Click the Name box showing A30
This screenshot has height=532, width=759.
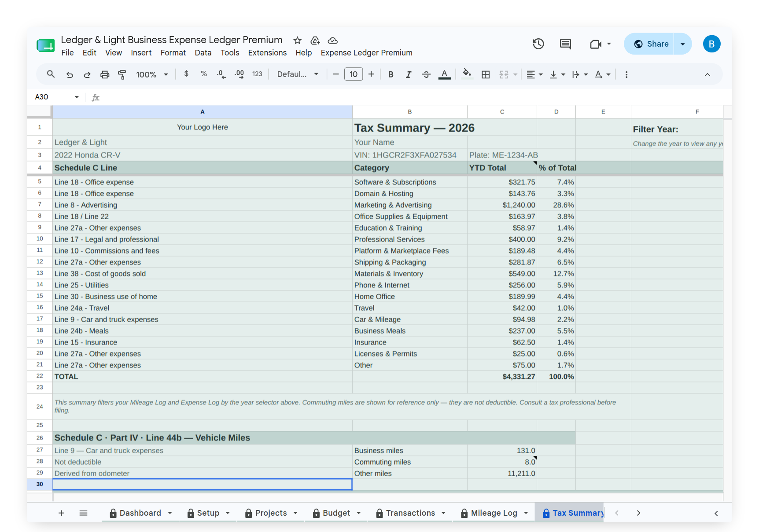56,97
